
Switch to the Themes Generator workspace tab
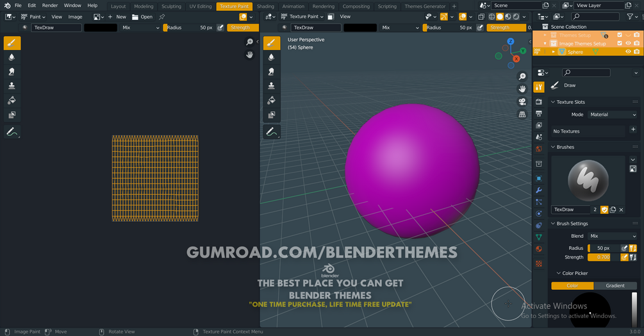pyautogui.click(x=425, y=6)
